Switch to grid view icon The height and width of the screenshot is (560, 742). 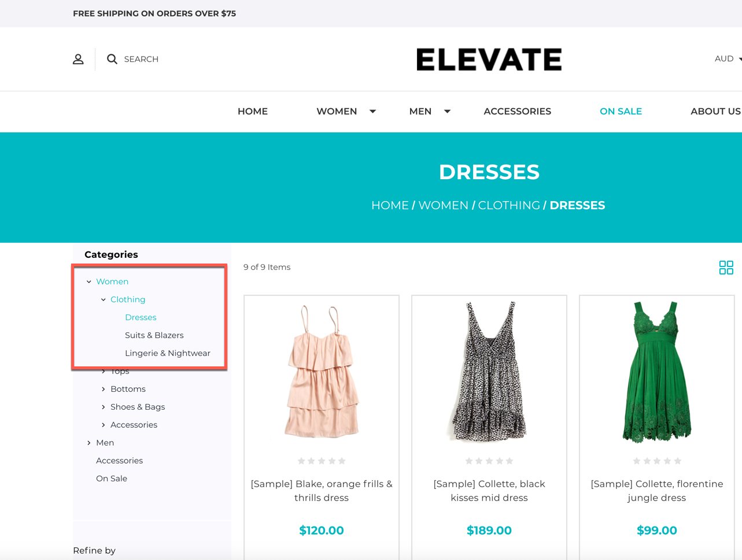[726, 267]
